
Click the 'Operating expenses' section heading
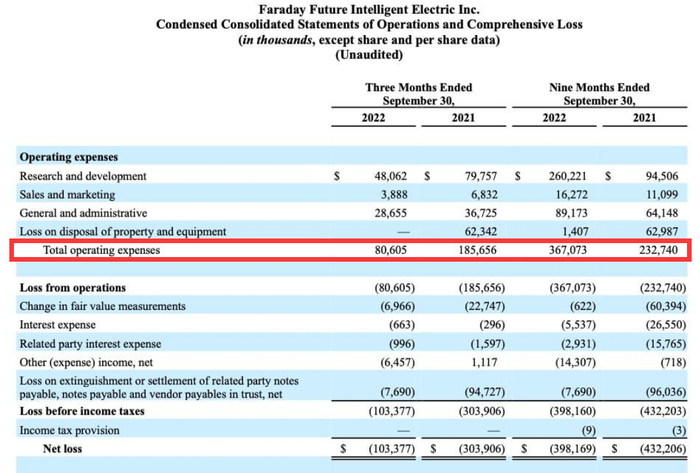69,157
